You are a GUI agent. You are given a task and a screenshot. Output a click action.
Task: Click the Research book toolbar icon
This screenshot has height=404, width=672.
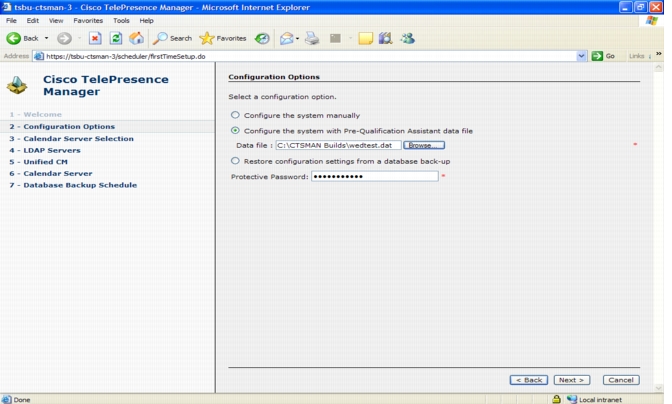(385, 38)
